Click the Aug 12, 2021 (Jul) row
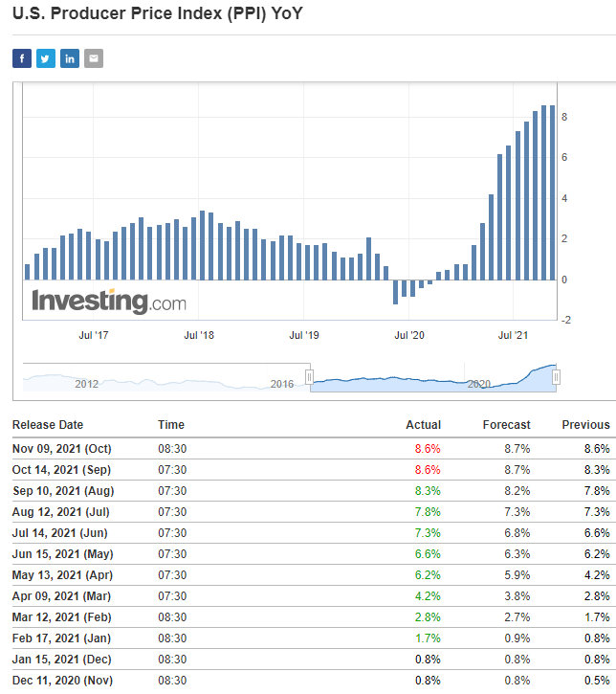Screen dimensions: 616x694 [314, 512]
